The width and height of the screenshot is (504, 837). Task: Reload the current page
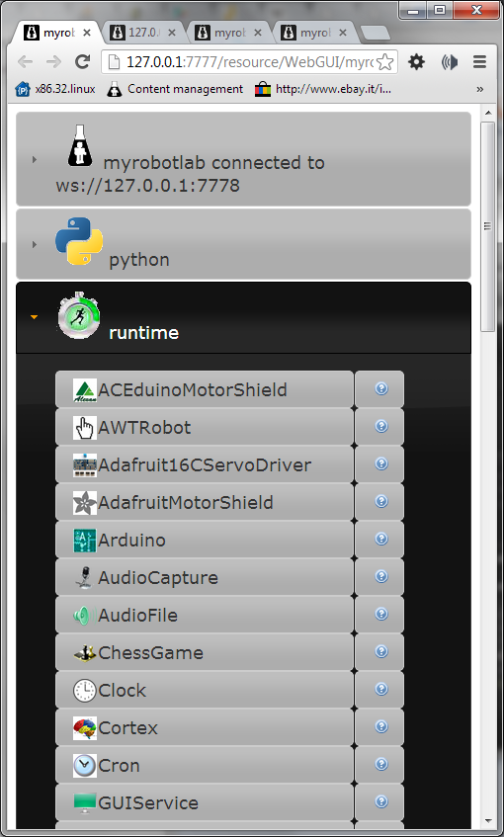click(82, 62)
